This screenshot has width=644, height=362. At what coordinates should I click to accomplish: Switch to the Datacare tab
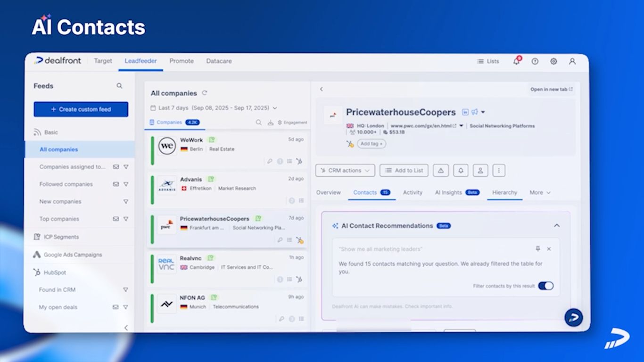click(219, 61)
